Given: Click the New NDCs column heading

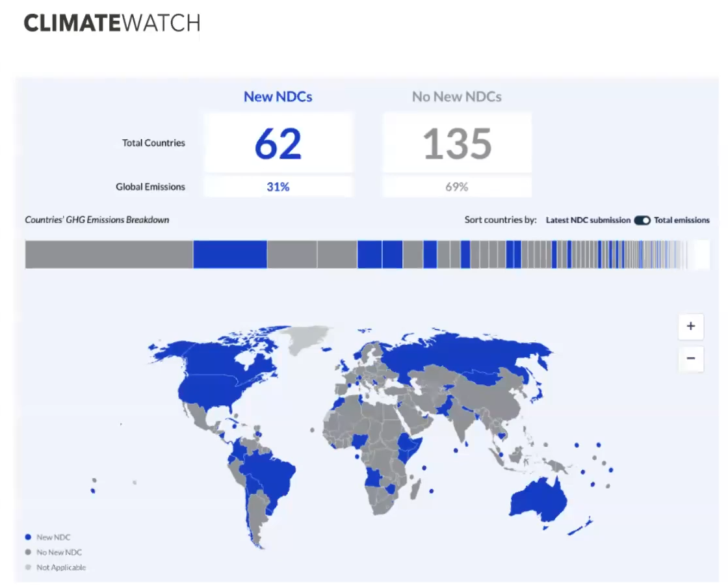Looking at the screenshot, I should pyautogui.click(x=278, y=97).
